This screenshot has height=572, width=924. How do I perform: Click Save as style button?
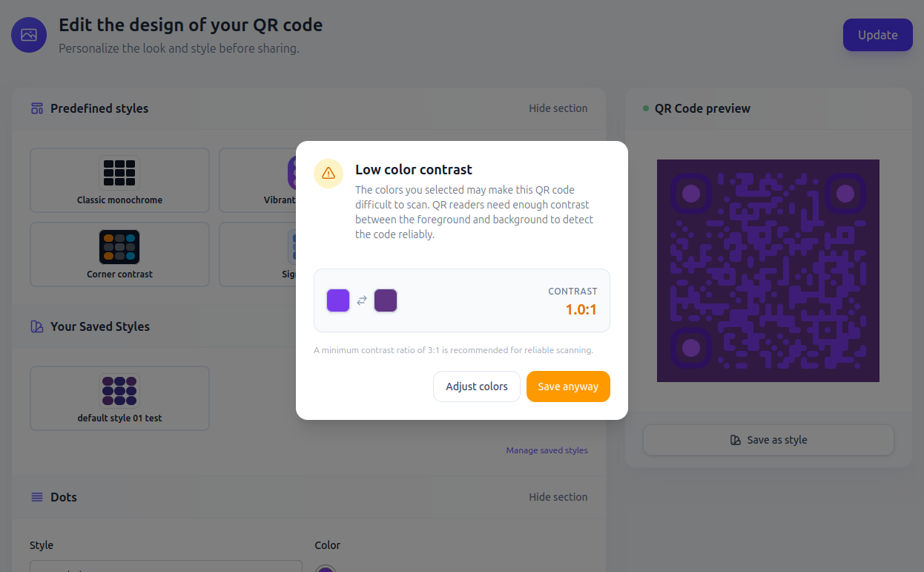[x=768, y=440]
